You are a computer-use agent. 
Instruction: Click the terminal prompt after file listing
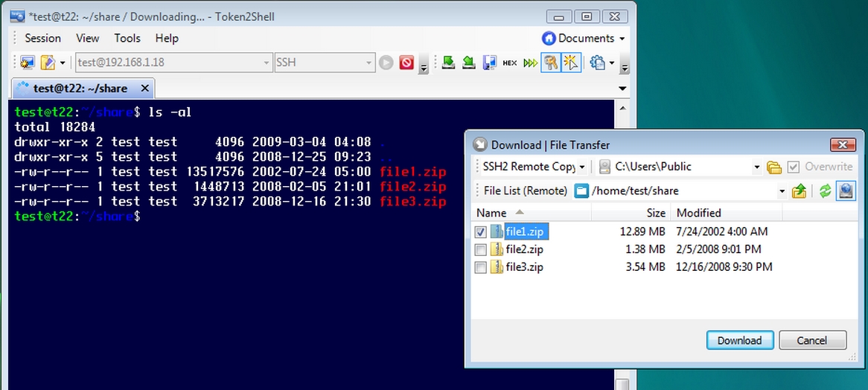[77, 217]
